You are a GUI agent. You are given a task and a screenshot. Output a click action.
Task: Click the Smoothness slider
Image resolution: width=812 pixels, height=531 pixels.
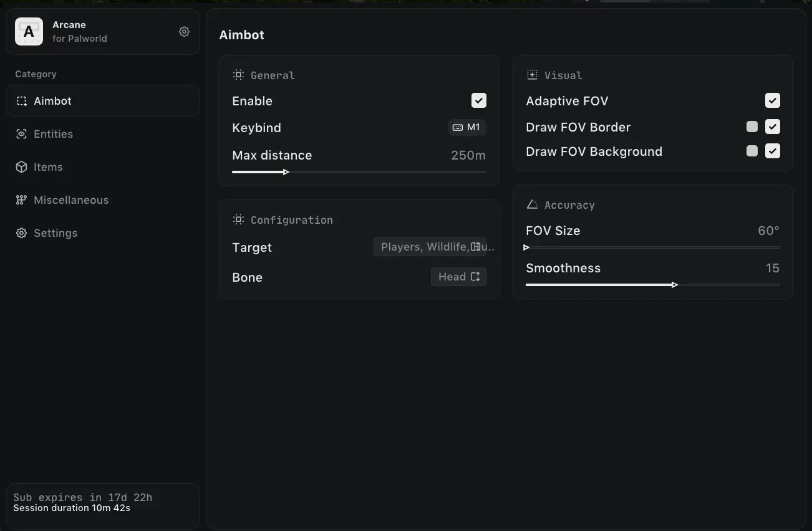653,285
